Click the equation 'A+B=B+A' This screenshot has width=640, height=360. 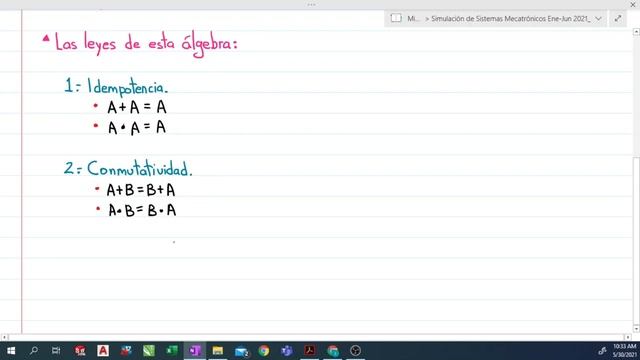pyautogui.click(x=141, y=190)
